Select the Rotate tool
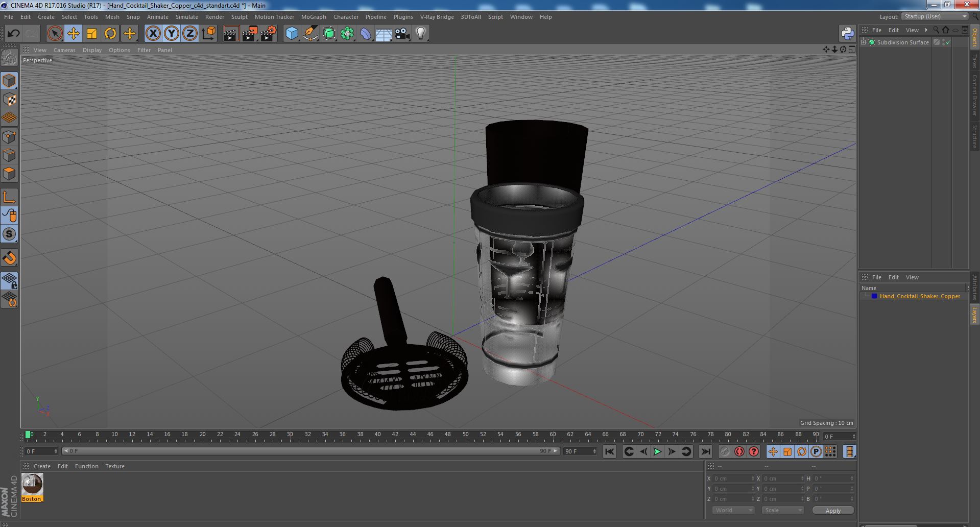980x527 pixels. coord(110,34)
